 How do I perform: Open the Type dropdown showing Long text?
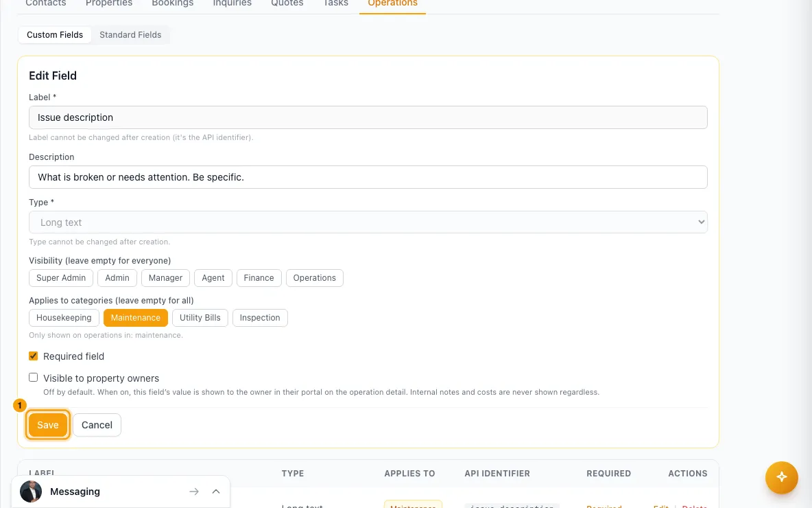coord(368,222)
